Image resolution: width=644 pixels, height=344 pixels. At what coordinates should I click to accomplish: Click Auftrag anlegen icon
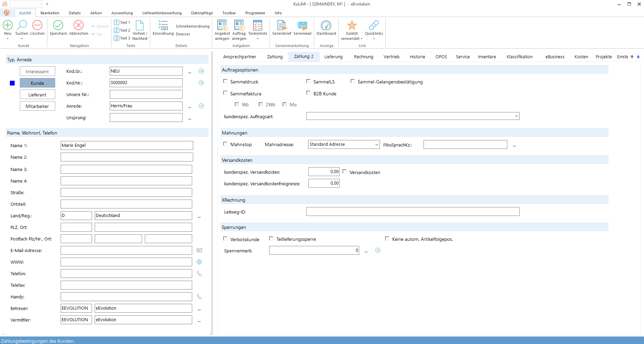tap(239, 25)
